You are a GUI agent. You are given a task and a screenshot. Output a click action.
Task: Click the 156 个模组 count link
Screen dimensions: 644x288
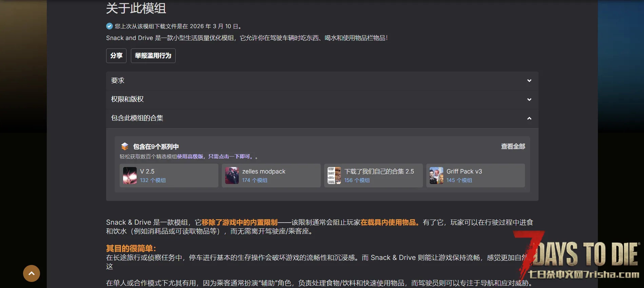[x=357, y=180]
